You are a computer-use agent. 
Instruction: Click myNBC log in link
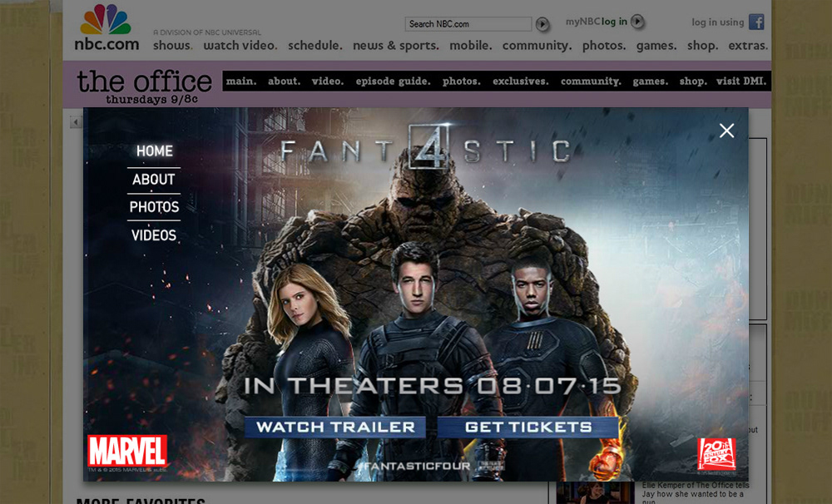pyautogui.click(x=597, y=22)
